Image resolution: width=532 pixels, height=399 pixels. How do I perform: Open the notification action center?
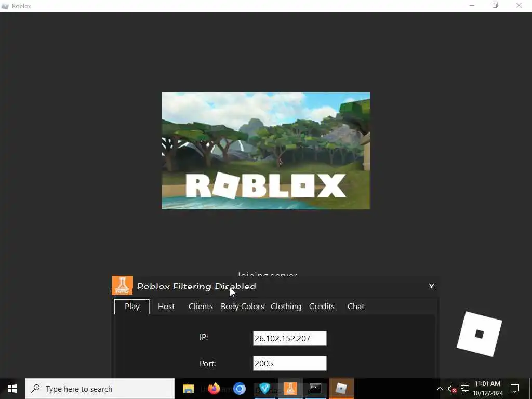[515, 389]
